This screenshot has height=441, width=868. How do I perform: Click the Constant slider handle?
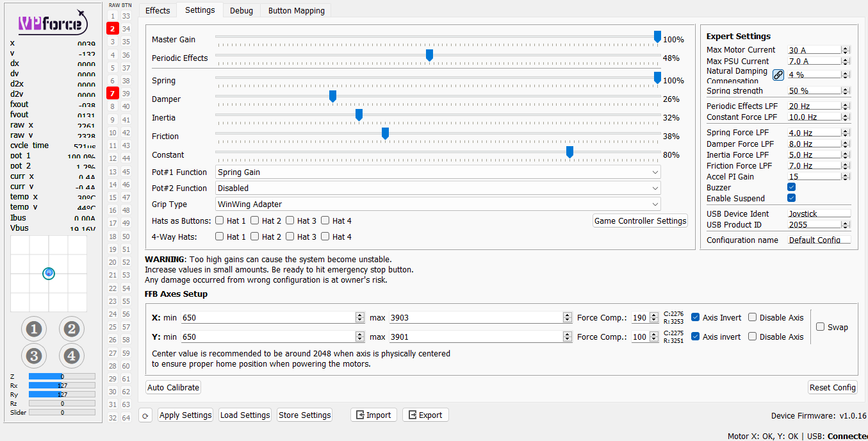coord(569,152)
